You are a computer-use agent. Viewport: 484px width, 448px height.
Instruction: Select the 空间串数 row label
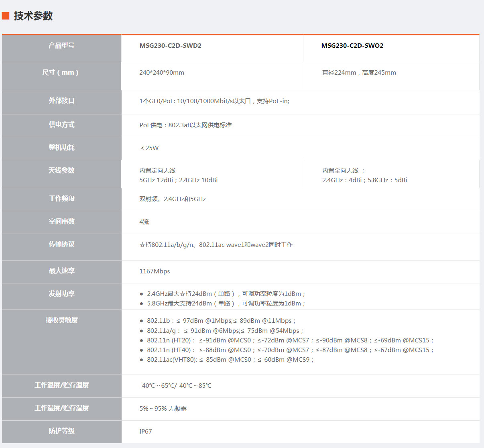tap(61, 222)
